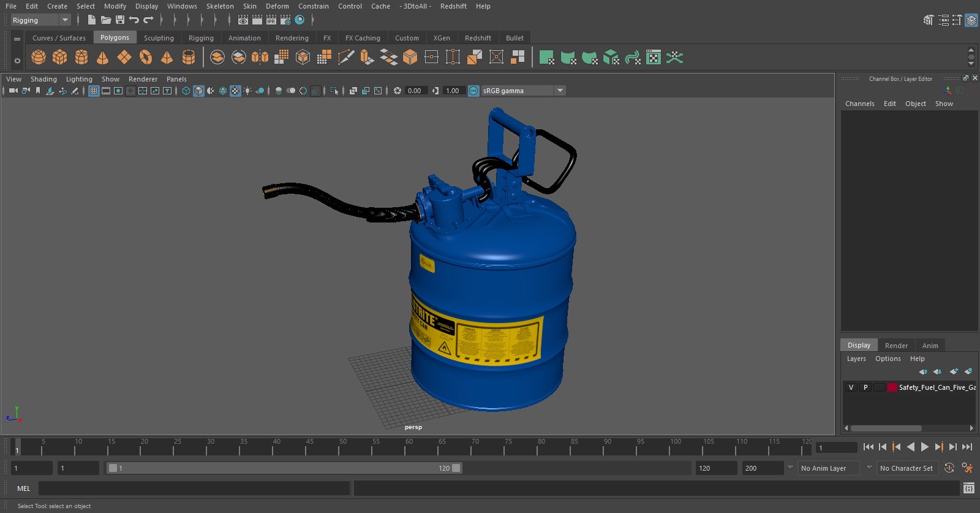Image resolution: width=980 pixels, height=513 pixels.
Task: Click the MEL command input field
Action: [x=194, y=488]
